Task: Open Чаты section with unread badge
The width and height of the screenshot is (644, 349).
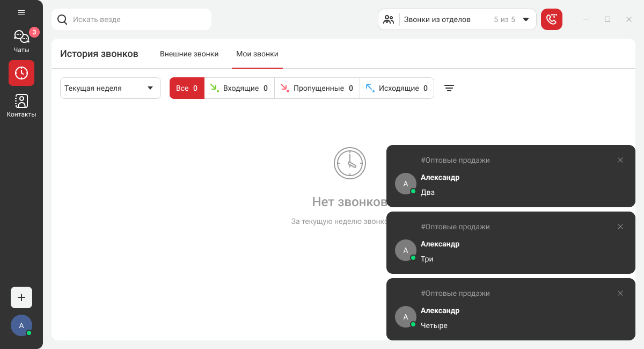Action: coord(21,41)
